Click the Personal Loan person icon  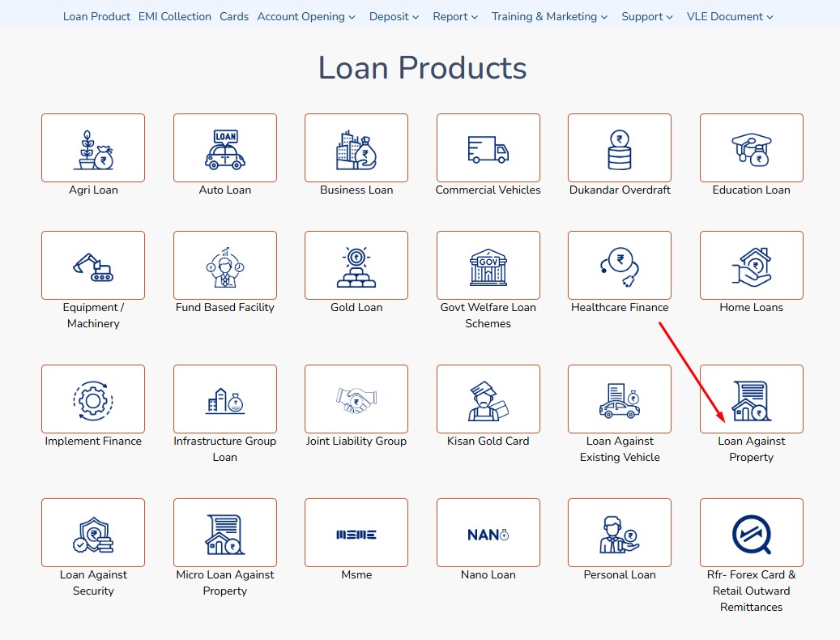click(x=620, y=533)
